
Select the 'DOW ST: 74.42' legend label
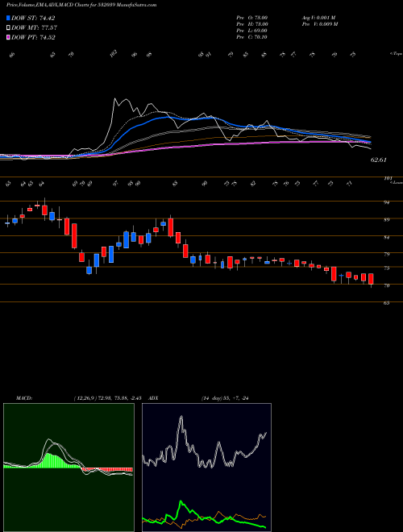[x=33, y=18]
